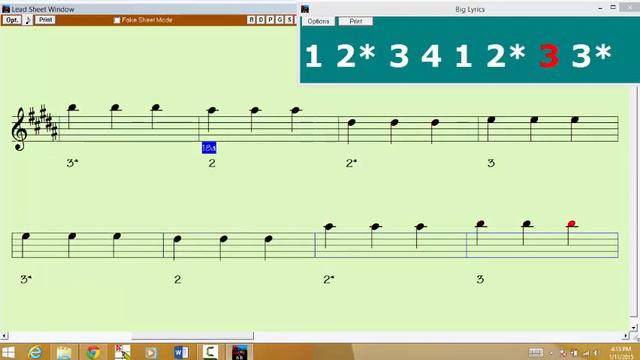The width and height of the screenshot is (640, 360).
Task: Open File Explorer from taskbar
Action: 64,352
